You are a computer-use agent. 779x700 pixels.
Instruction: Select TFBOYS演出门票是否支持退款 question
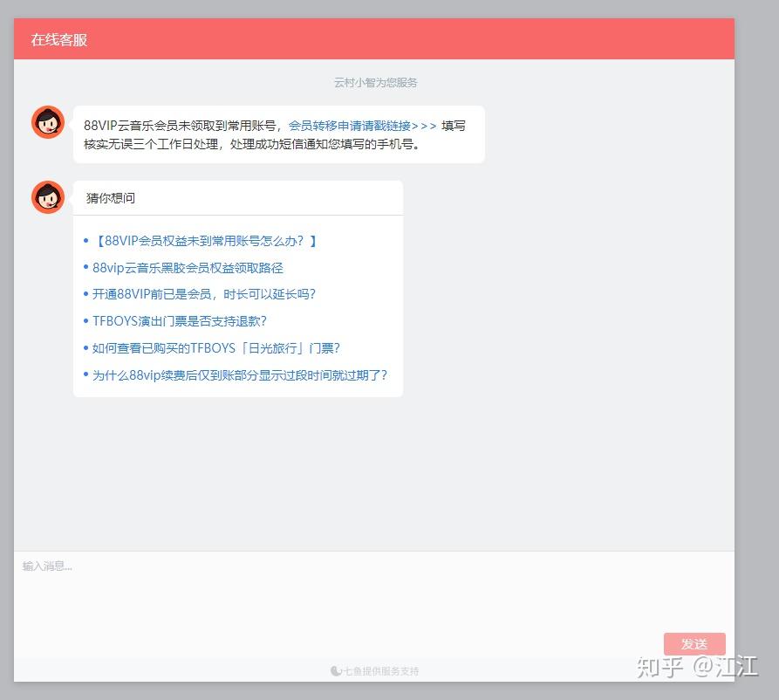pyautogui.click(x=180, y=321)
